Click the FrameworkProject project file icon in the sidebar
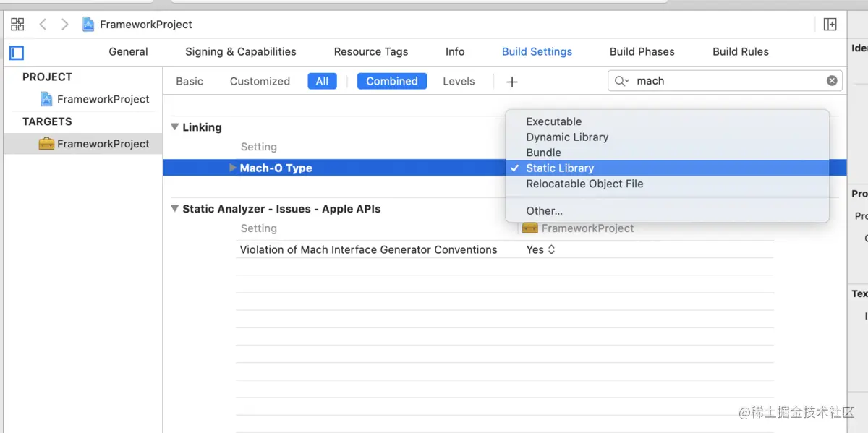This screenshot has height=433, width=868. [x=46, y=99]
